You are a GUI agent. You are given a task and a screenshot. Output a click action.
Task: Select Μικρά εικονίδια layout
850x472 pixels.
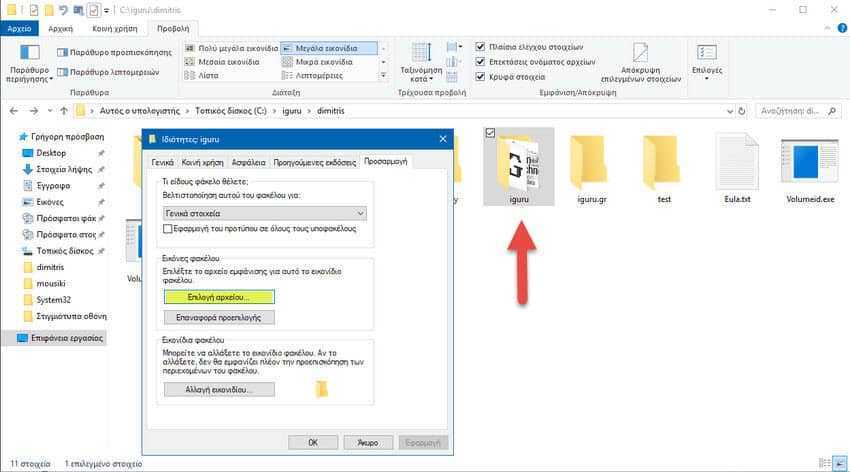(x=318, y=62)
